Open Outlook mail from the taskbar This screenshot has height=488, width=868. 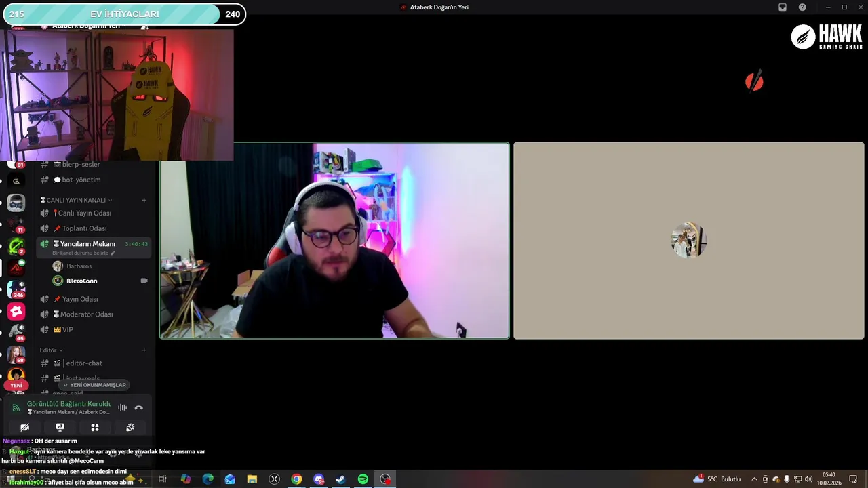point(230,479)
